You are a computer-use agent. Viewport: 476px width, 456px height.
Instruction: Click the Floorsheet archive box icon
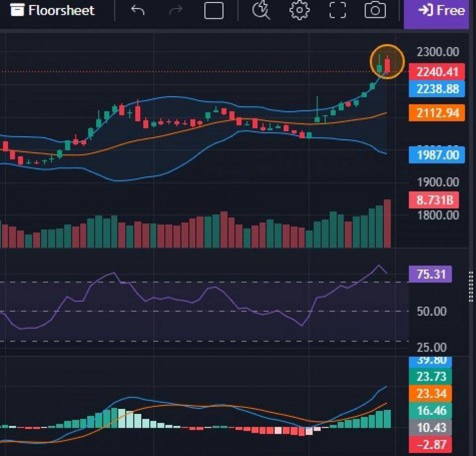[x=17, y=10]
